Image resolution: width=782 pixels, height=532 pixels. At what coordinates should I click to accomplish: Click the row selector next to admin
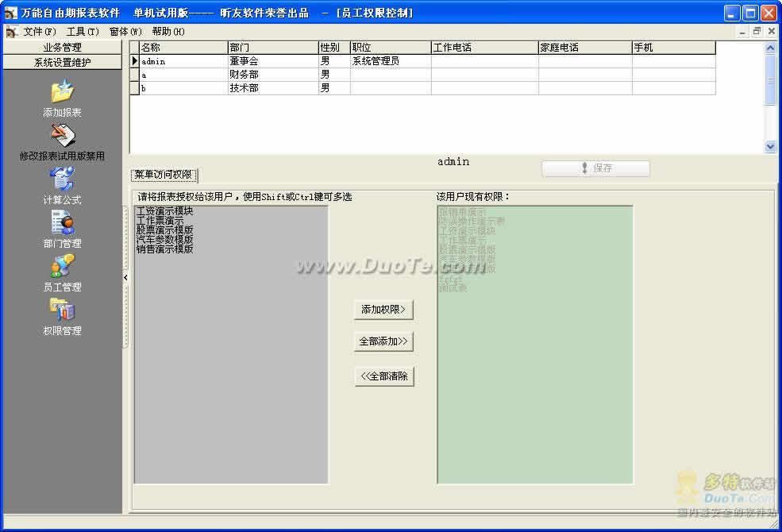click(135, 61)
